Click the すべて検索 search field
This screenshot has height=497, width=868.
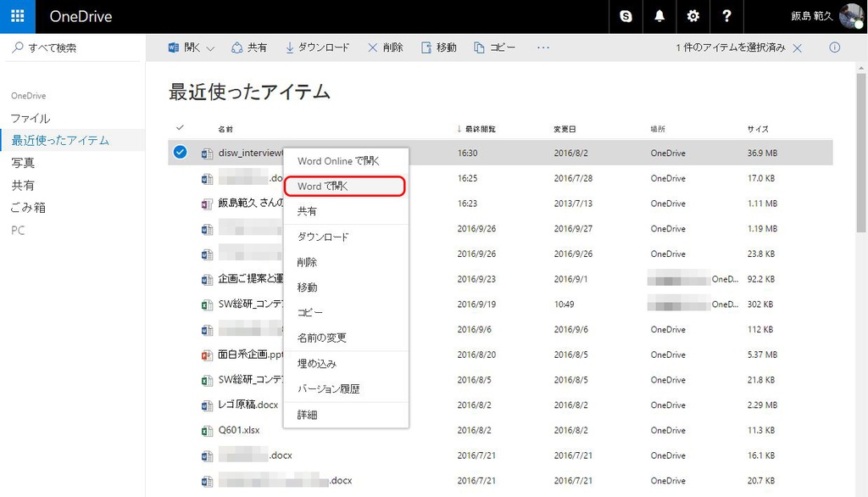pos(75,47)
